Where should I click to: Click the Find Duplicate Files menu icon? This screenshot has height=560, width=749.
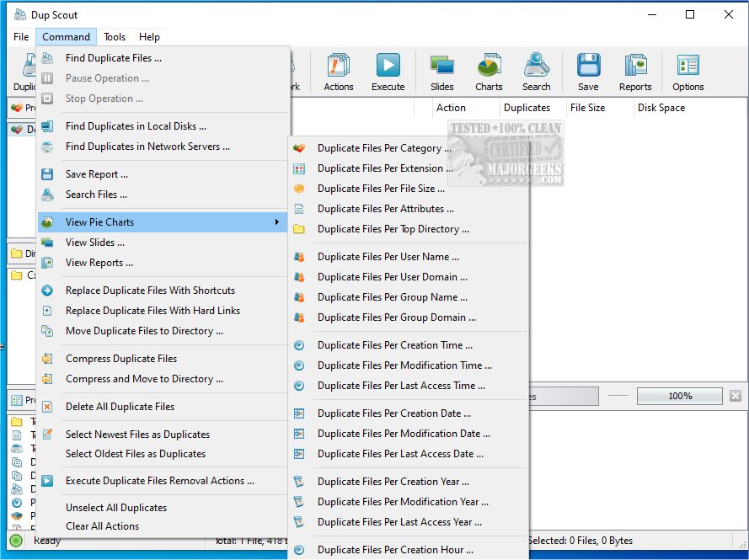click(47, 58)
